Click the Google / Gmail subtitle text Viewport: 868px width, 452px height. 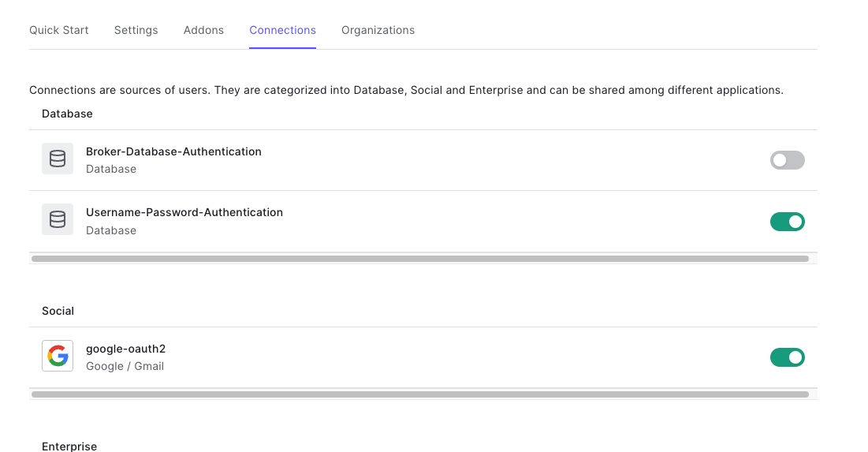(x=125, y=366)
